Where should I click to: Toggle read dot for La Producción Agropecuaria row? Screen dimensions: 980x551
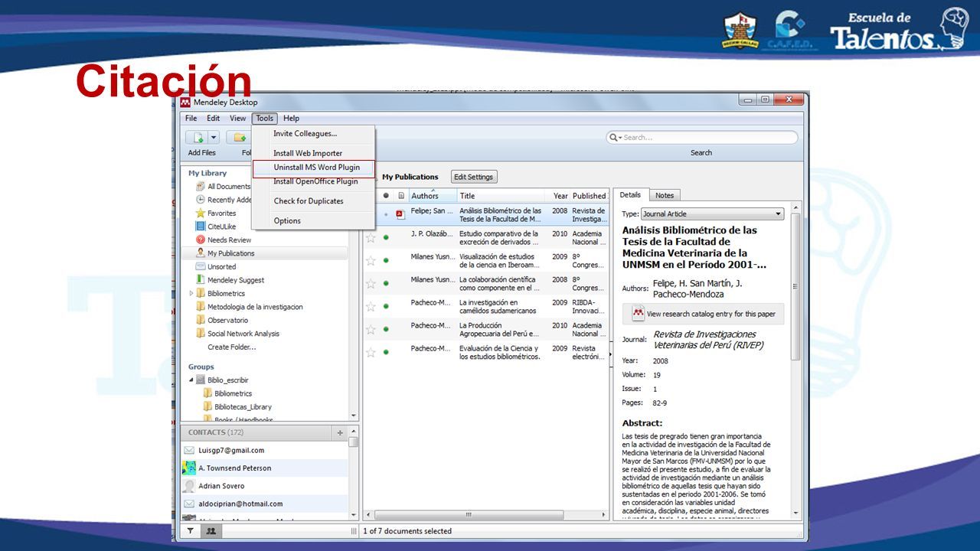point(386,329)
